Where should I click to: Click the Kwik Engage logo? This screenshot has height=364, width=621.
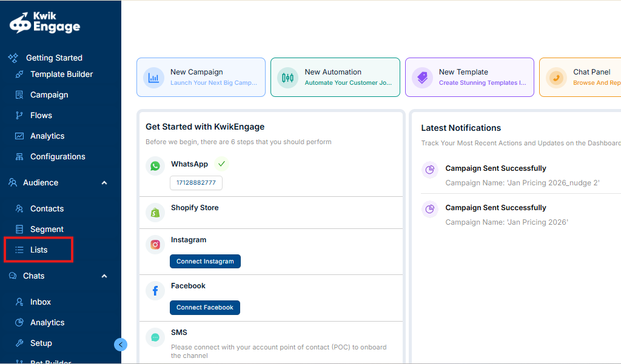pos(45,22)
